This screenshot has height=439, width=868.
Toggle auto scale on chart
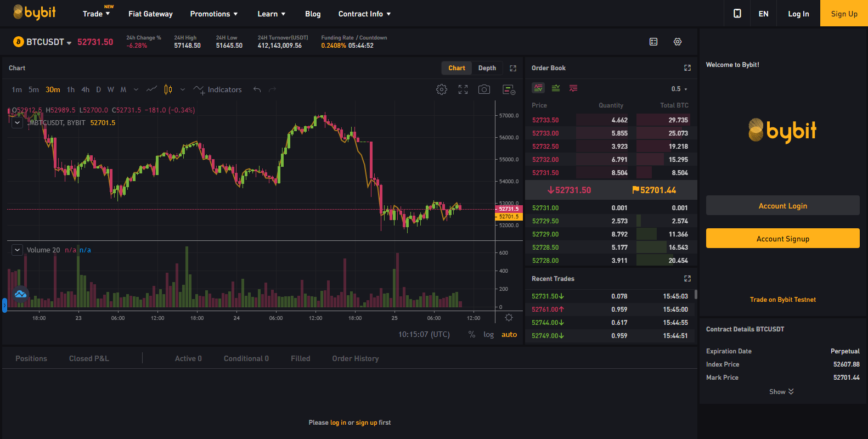pyautogui.click(x=509, y=334)
